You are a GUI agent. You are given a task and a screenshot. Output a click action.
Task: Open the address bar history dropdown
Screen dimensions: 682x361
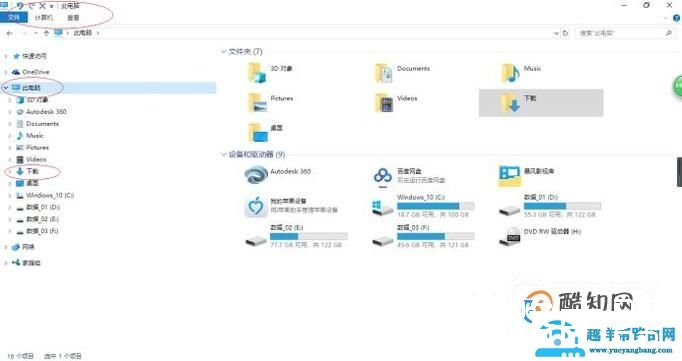[x=556, y=33]
